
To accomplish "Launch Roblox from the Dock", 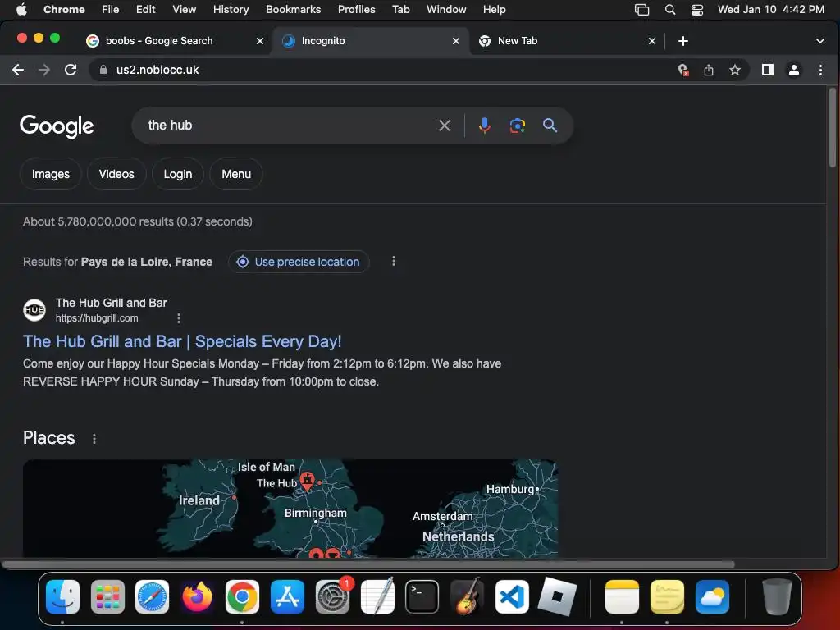I will 557,596.
